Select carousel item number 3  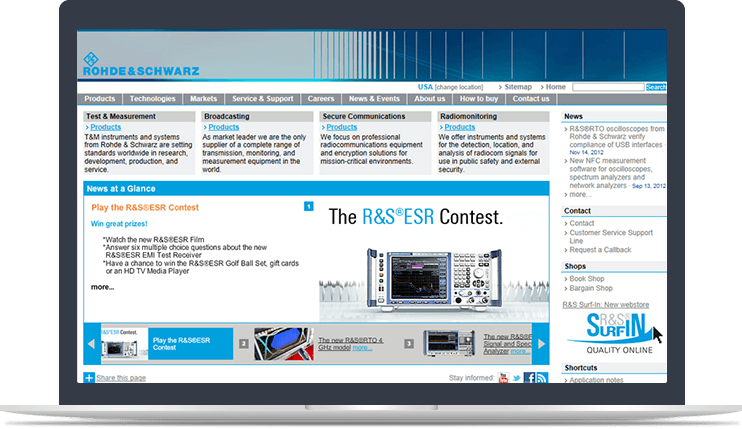(410, 344)
